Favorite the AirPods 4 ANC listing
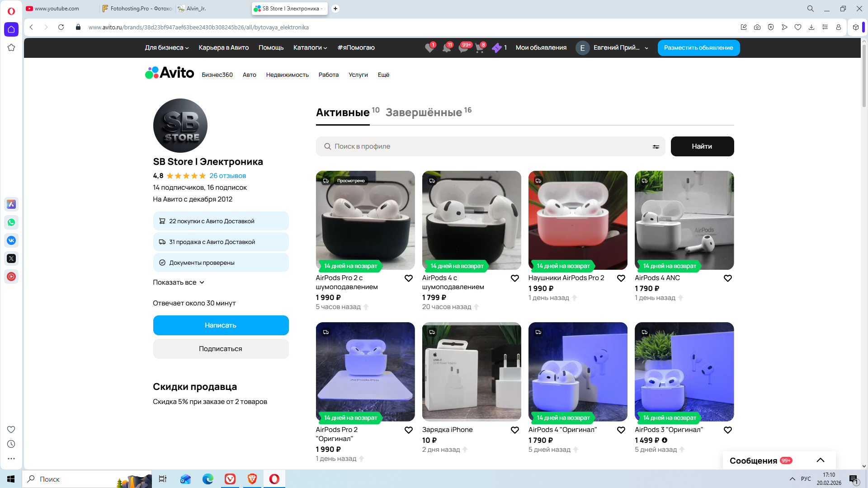 [x=727, y=278]
